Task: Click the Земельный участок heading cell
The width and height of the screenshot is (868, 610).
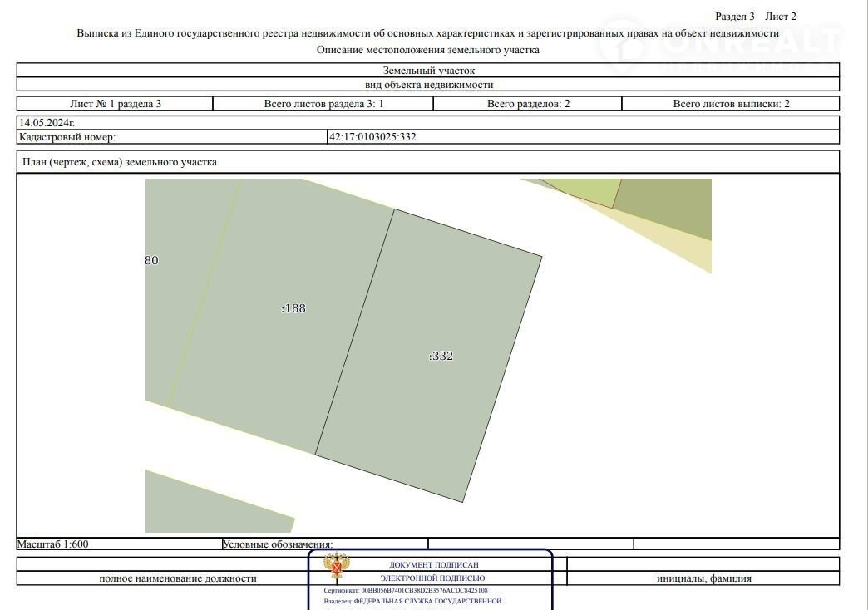Action: tap(428, 71)
